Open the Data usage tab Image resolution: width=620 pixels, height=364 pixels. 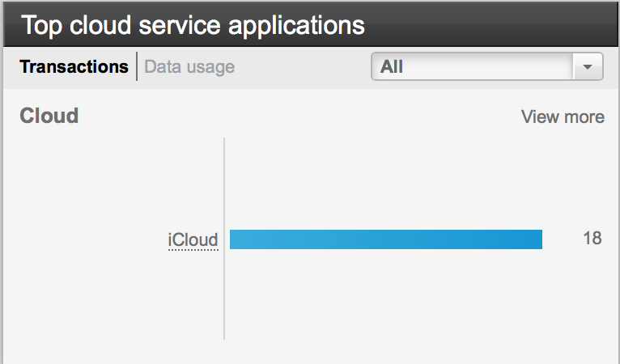click(189, 66)
